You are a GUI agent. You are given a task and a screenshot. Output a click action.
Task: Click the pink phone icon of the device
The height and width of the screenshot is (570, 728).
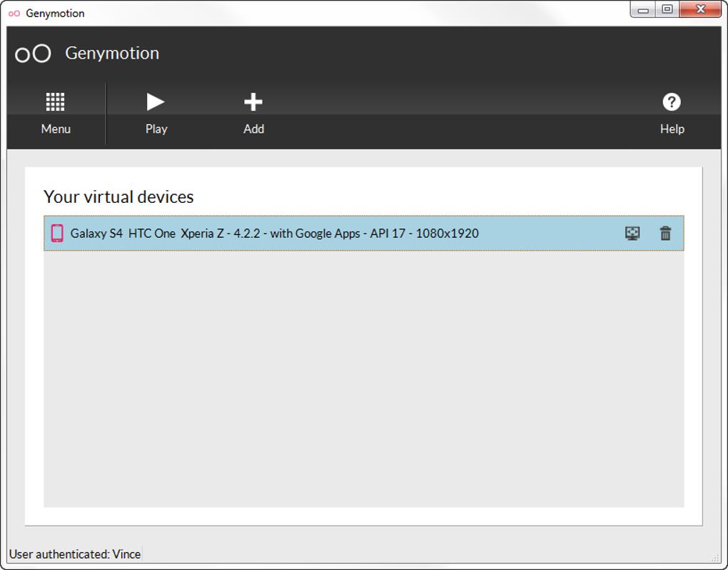57,233
